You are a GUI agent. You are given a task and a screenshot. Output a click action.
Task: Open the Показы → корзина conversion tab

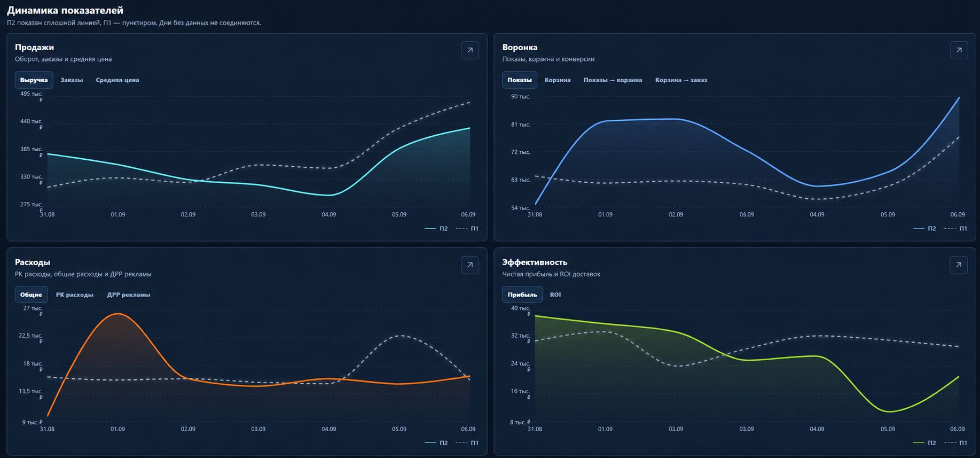(613, 80)
